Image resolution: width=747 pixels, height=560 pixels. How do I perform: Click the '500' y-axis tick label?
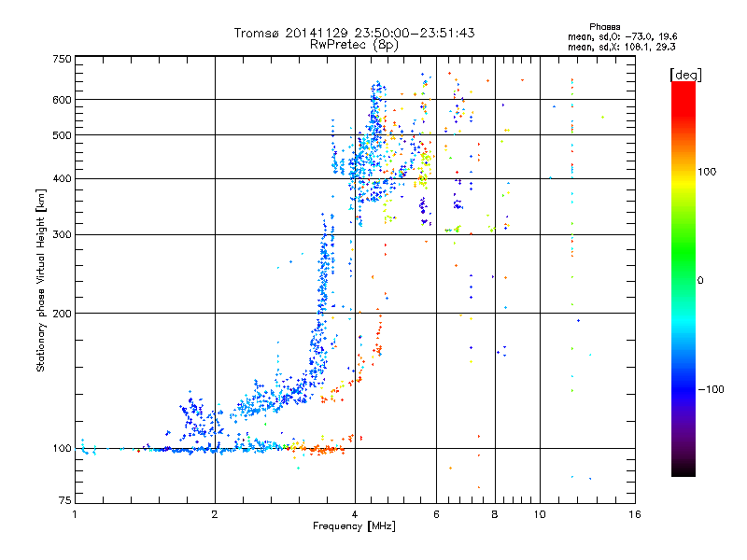[62, 135]
